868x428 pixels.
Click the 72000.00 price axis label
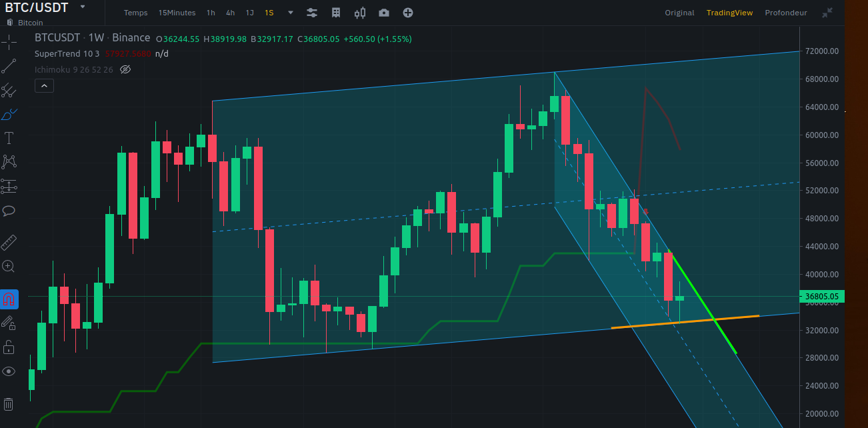pyautogui.click(x=821, y=51)
